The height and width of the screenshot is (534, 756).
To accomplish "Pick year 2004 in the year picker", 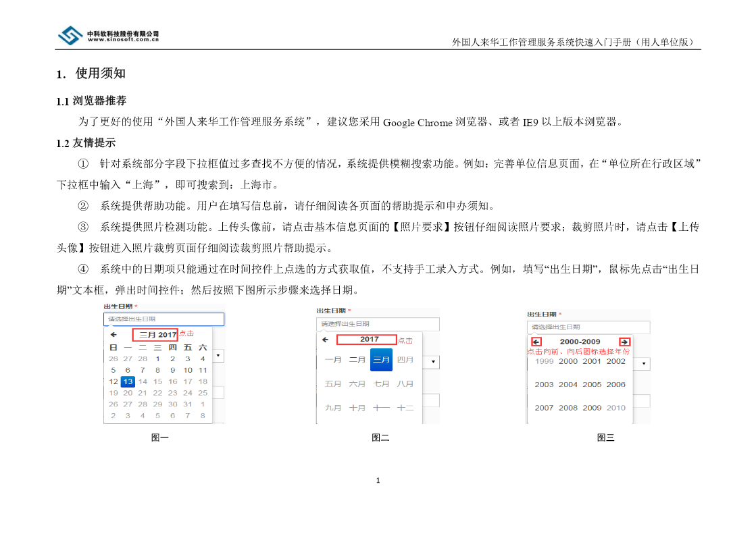I will click(568, 385).
